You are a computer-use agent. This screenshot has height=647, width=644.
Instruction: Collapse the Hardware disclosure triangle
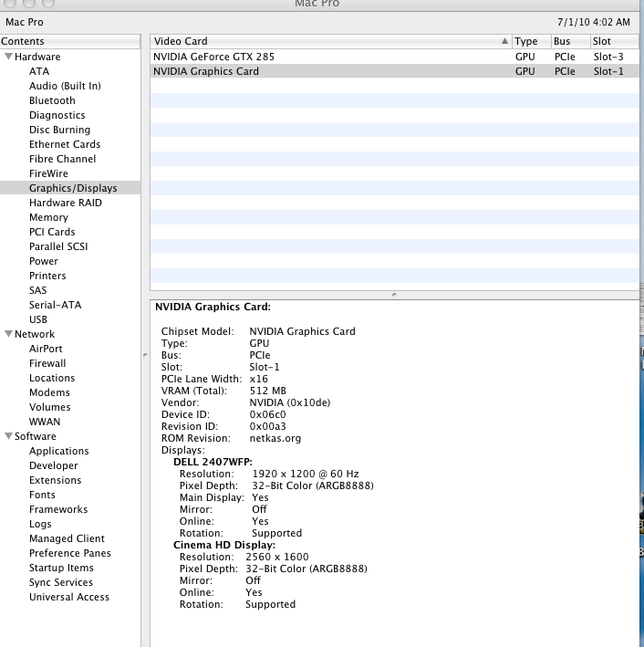8,57
